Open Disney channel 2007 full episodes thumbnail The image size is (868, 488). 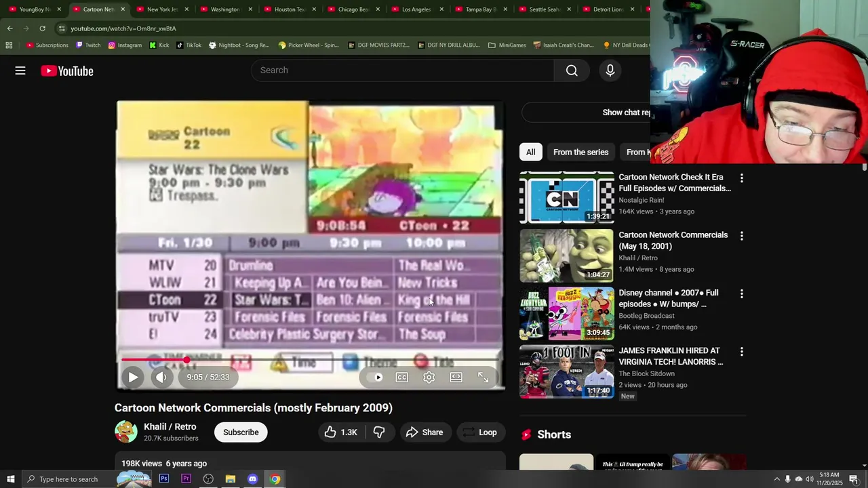(x=567, y=313)
